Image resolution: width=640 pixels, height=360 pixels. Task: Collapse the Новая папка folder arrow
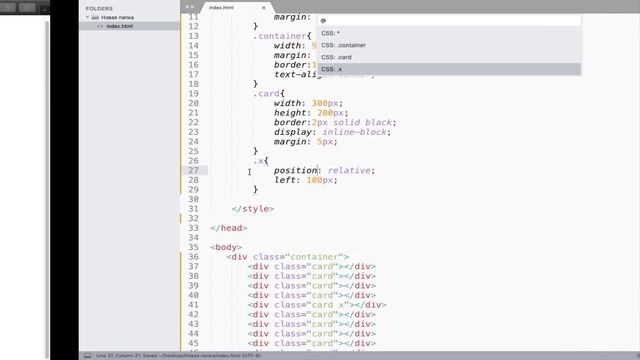(87, 17)
